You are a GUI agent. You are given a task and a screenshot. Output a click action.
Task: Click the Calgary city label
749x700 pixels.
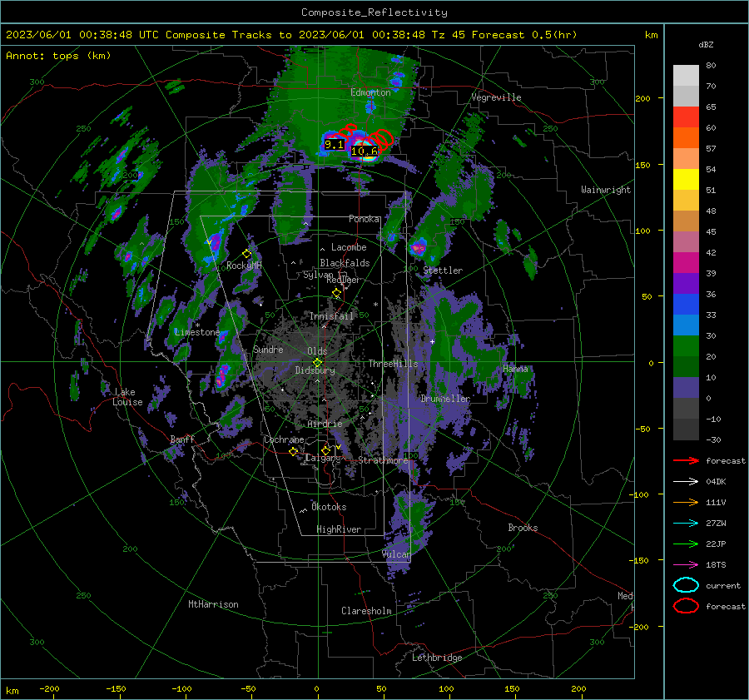[323, 459]
